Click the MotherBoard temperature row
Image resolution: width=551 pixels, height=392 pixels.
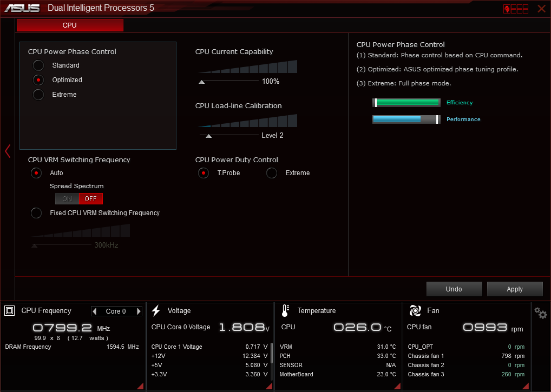pos(338,375)
